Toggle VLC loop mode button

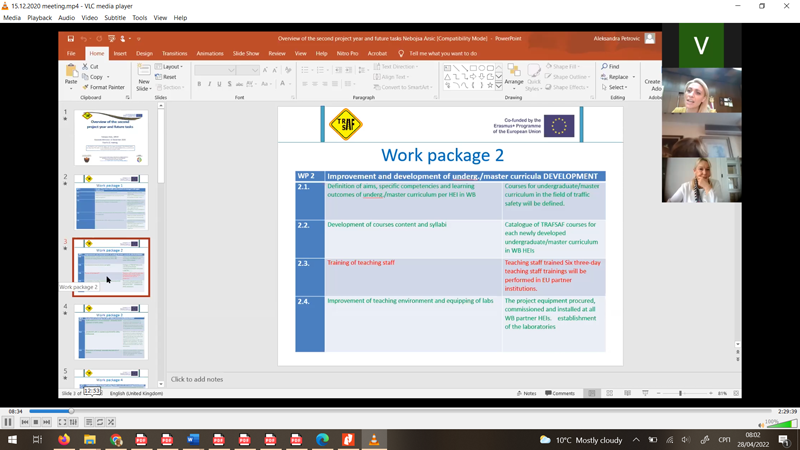pyautogui.click(x=100, y=422)
